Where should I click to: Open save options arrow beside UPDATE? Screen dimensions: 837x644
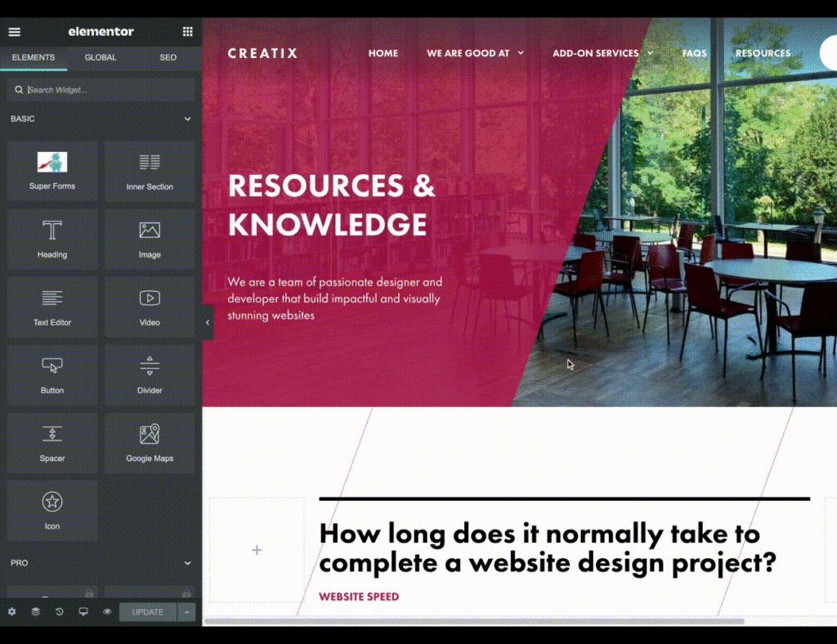pos(186,612)
